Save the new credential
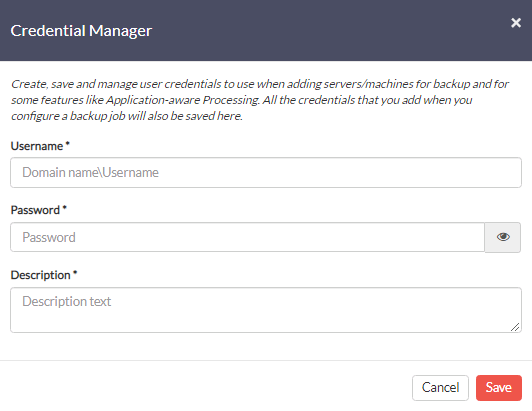Image resolution: width=532 pixels, height=411 pixels. coord(499,388)
